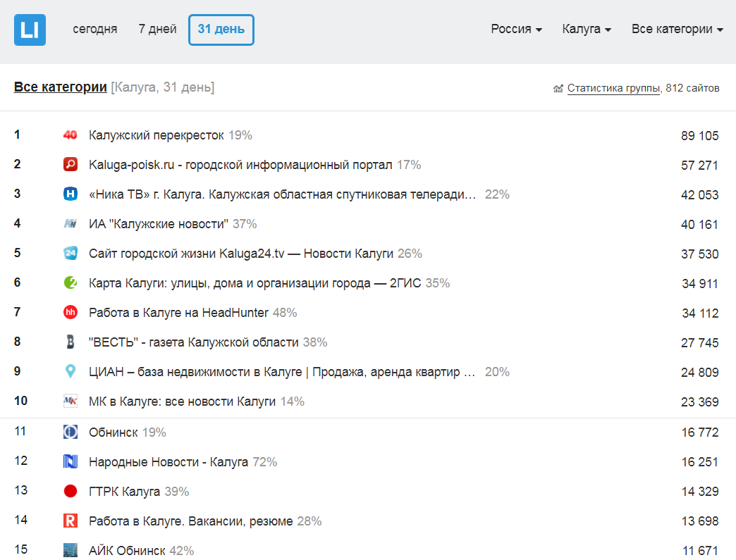The width and height of the screenshot is (736, 560).
Task: Select the 7 дней period tab
Action: tap(157, 30)
